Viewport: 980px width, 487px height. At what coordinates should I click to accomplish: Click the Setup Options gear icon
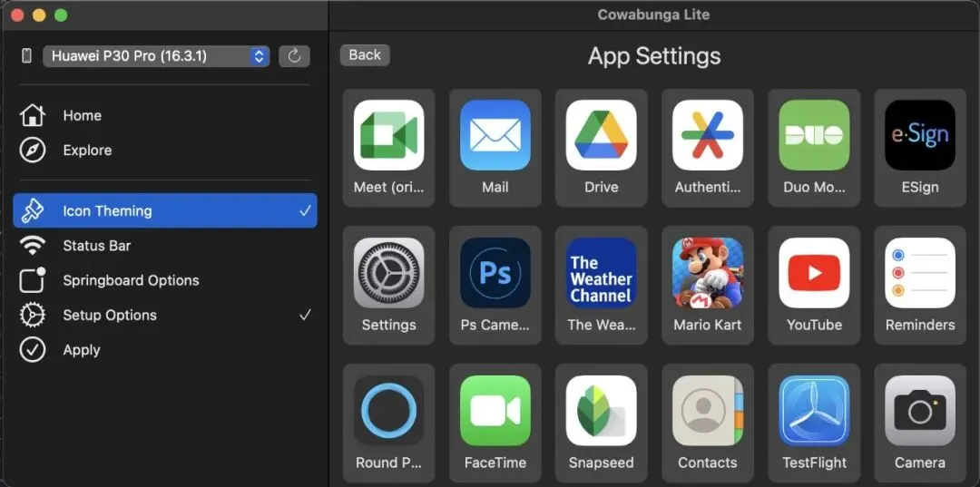33,316
